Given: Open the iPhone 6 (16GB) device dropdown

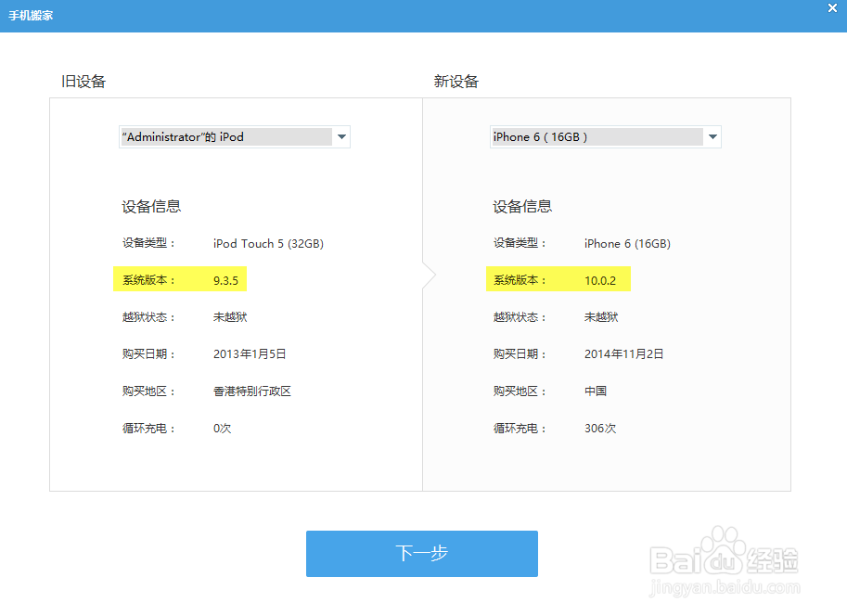Looking at the screenshot, I should point(604,136).
